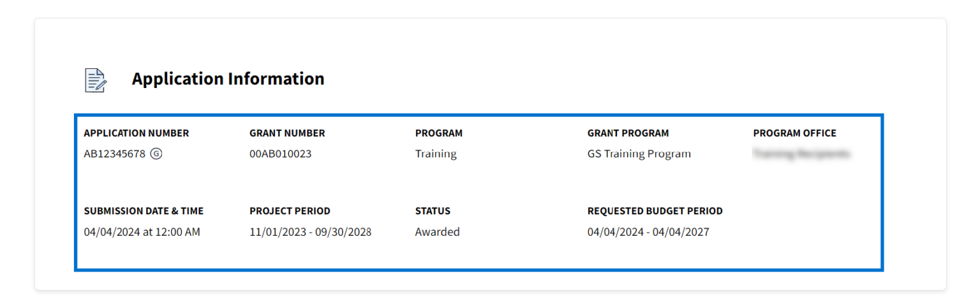Click the Grant Number label
980x304 pixels.
click(x=287, y=133)
